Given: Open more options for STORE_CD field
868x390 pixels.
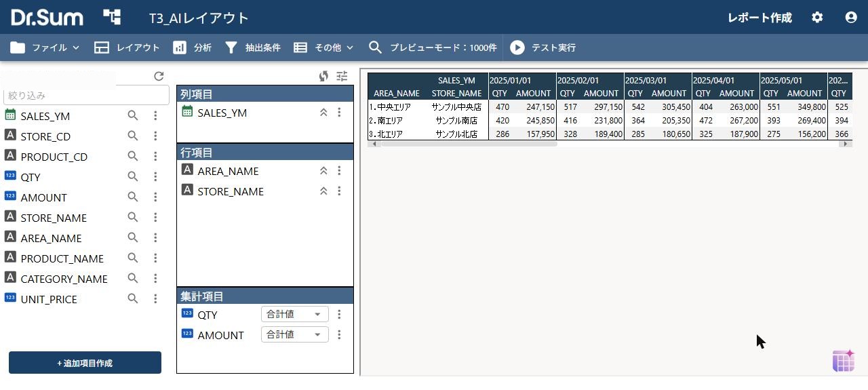Looking at the screenshot, I should (155, 136).
